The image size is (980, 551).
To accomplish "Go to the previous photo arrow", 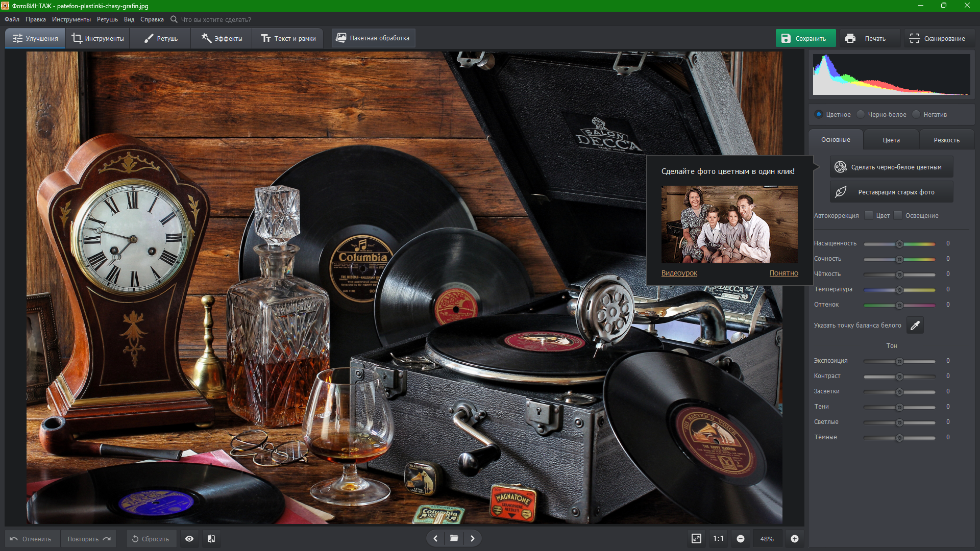I will click(x=435, y=538).
